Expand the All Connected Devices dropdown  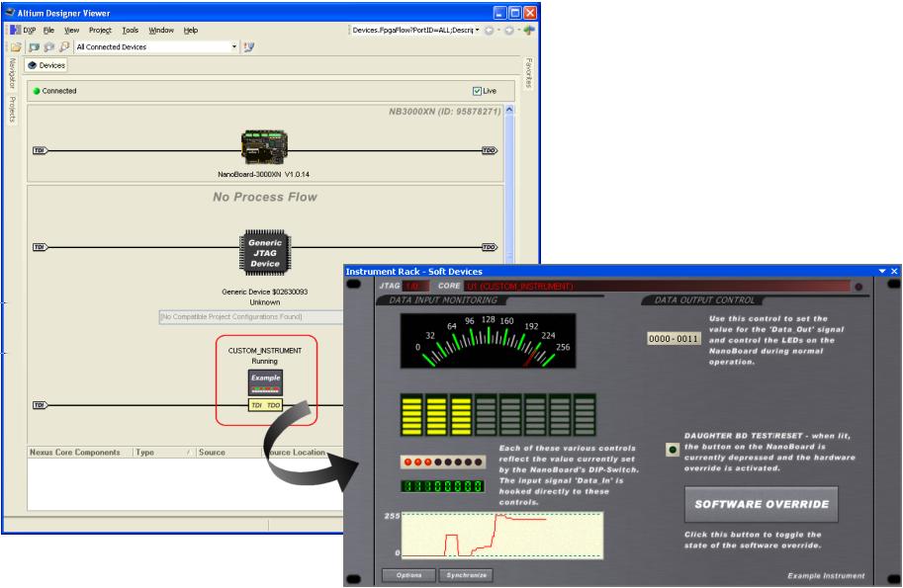(x=233, y=46)
